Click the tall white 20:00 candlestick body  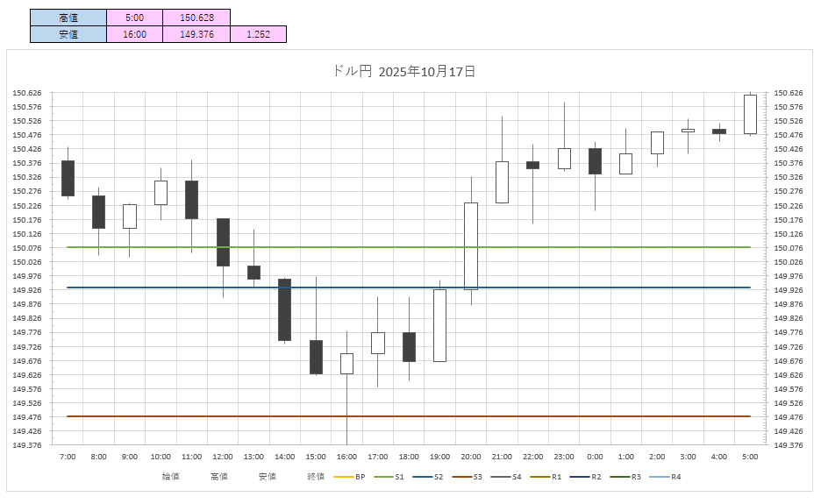[x=471, y=245]
